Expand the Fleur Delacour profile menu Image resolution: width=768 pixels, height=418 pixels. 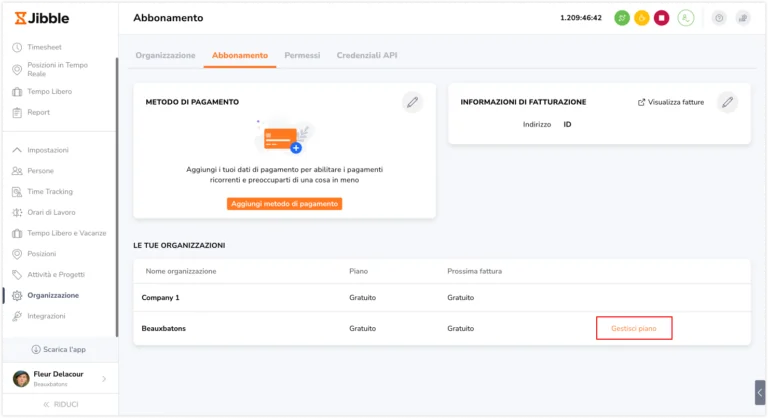pyautogui.click(x=104, y=378)
